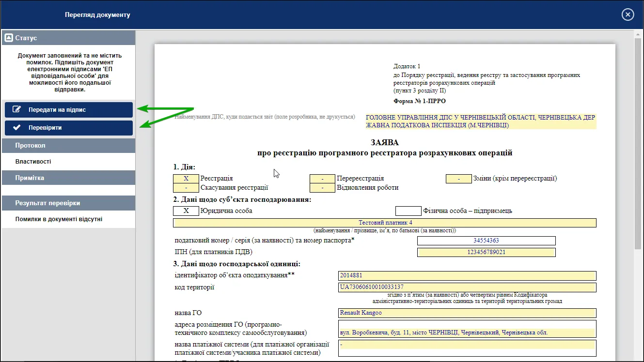This screenshot has width=644, height=362.
Task: Click the address field вул. Воробкевича
Action: click(467, 329)
